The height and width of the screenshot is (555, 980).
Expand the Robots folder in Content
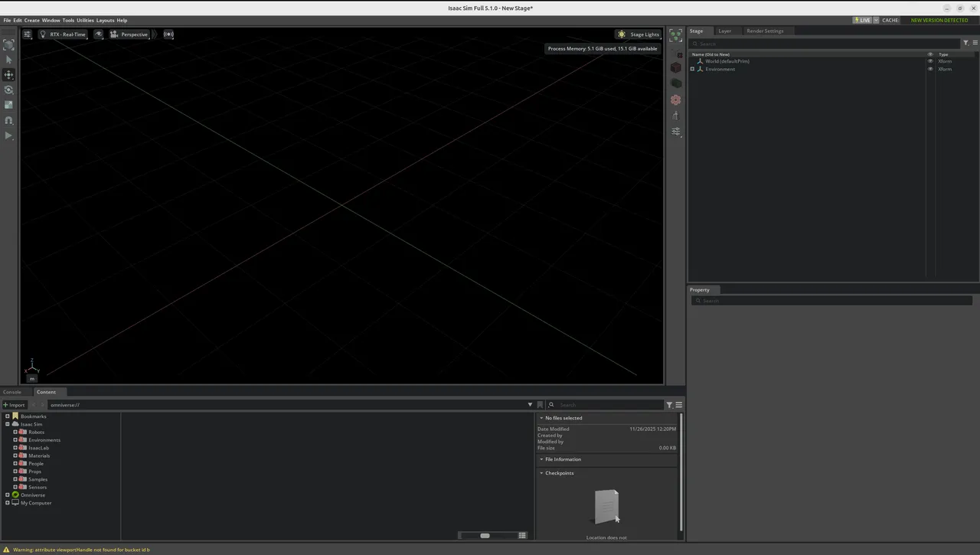[15, 432]
